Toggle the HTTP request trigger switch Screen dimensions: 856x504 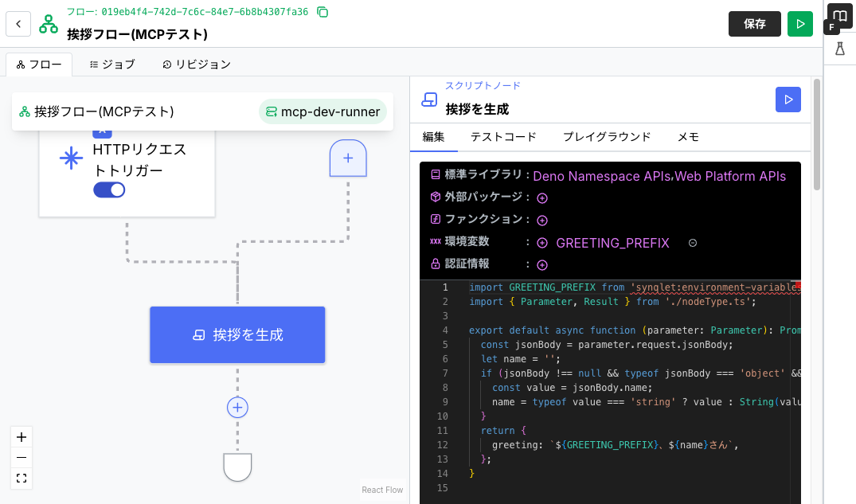pyautogui.click(x=109, y=190)
